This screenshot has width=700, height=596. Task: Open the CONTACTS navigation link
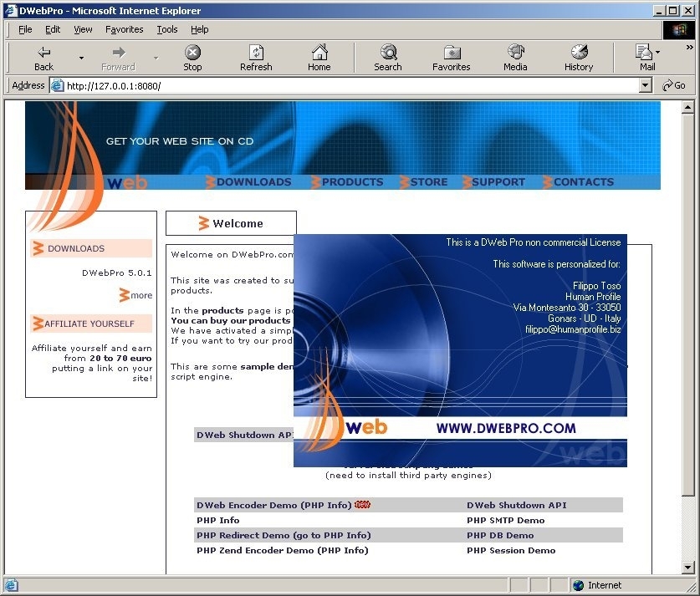[579, 182]
